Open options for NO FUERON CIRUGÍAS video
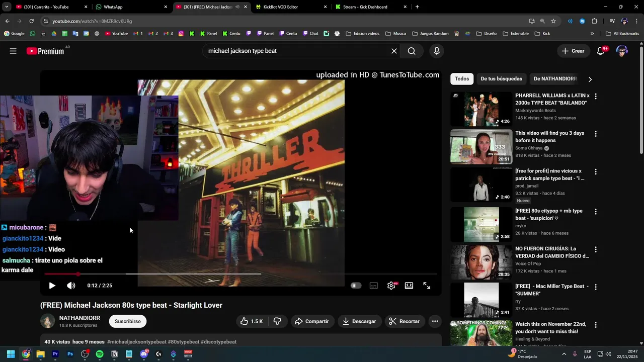The width and height of the screenshot is (644, 362). click(596, 249)
